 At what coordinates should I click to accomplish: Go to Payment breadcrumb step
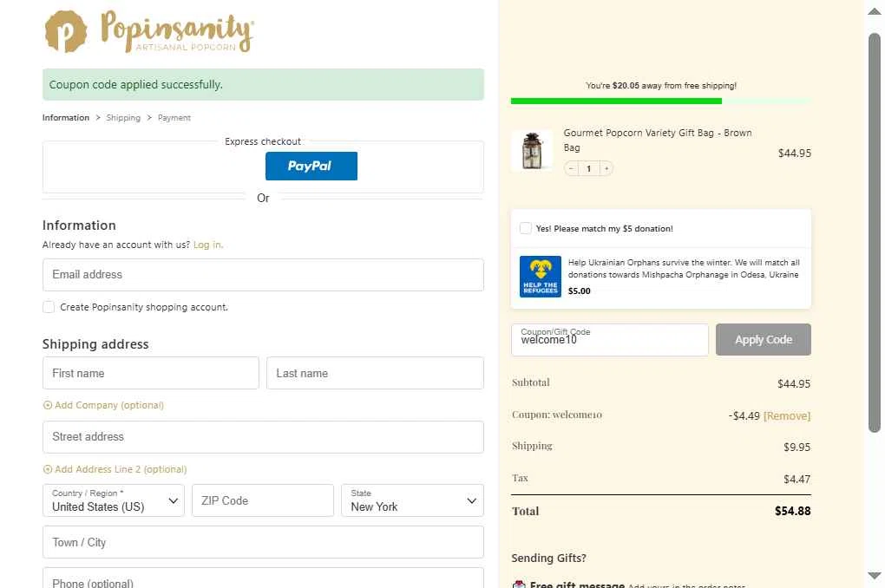coord(174,117)
